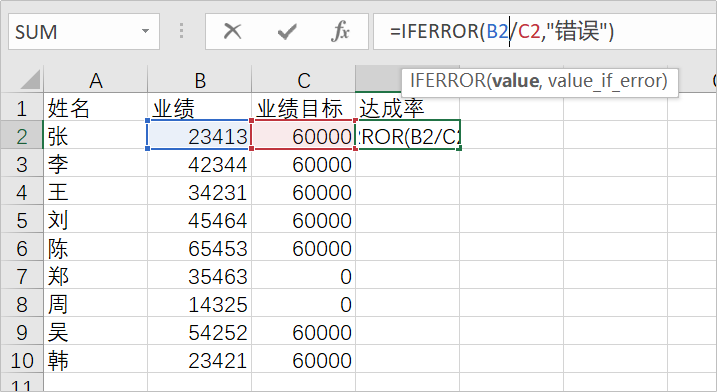This screenshot has width=717, height=392.
Task: Select row 9 header
Action: click(x=21, y=332)
